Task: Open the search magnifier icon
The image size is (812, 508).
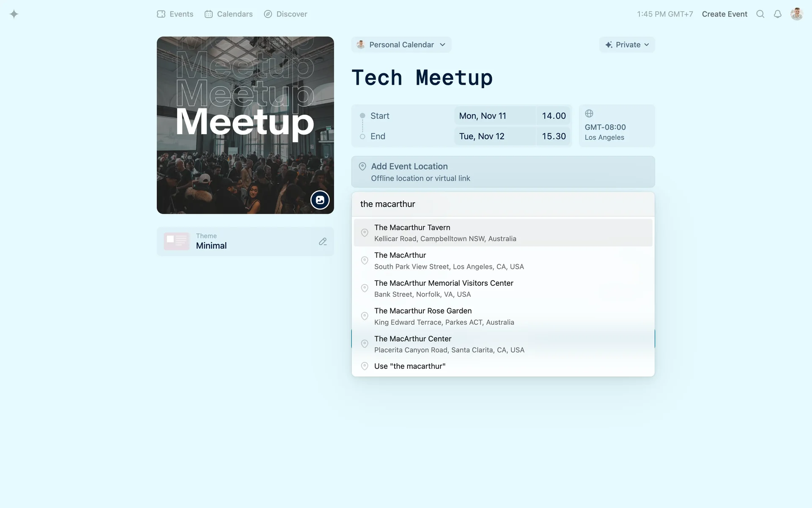Action: [x=760, y=14]
